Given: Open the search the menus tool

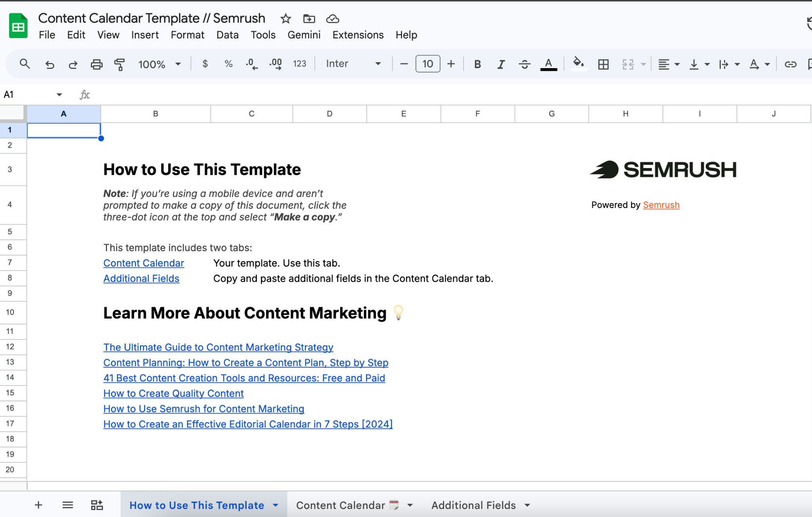Looking at the screenshot, I should [x=25, y=64].
